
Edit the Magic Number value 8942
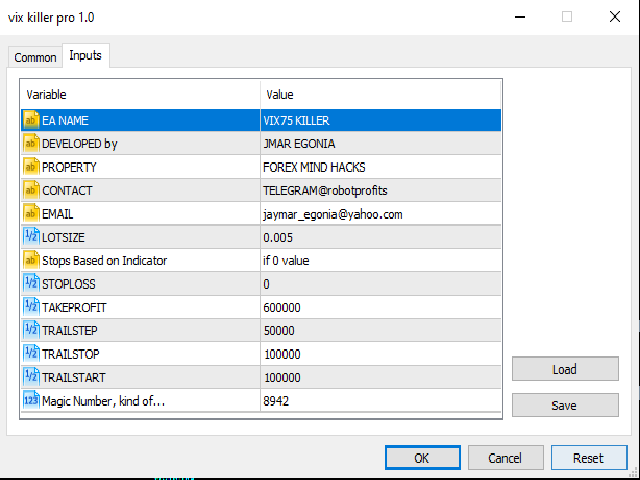(x=380, y=400)
